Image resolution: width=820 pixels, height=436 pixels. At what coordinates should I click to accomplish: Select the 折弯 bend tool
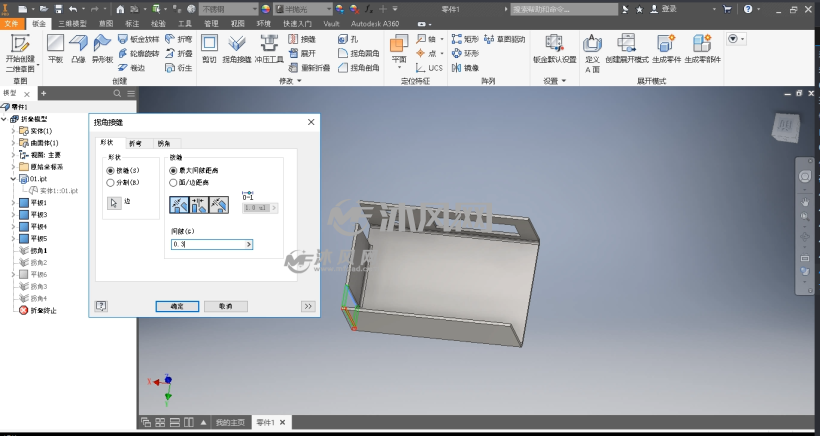[x=179, y=39]
